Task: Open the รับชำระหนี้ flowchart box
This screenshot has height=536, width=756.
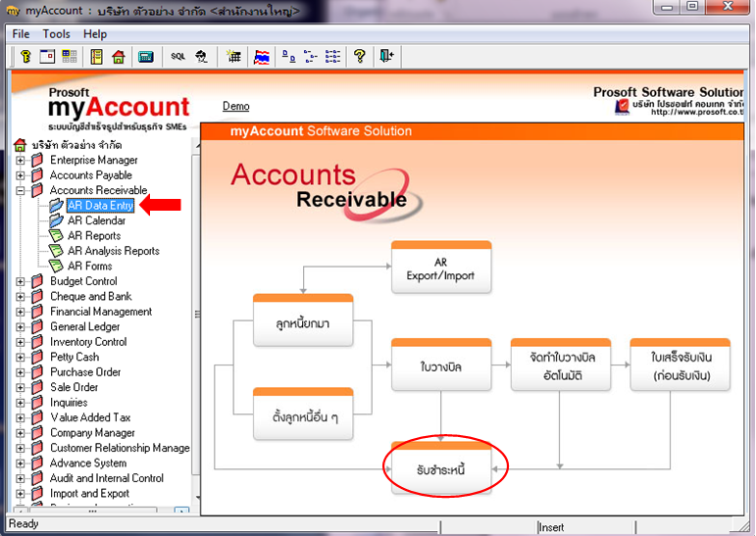Action: coord(441,466)
